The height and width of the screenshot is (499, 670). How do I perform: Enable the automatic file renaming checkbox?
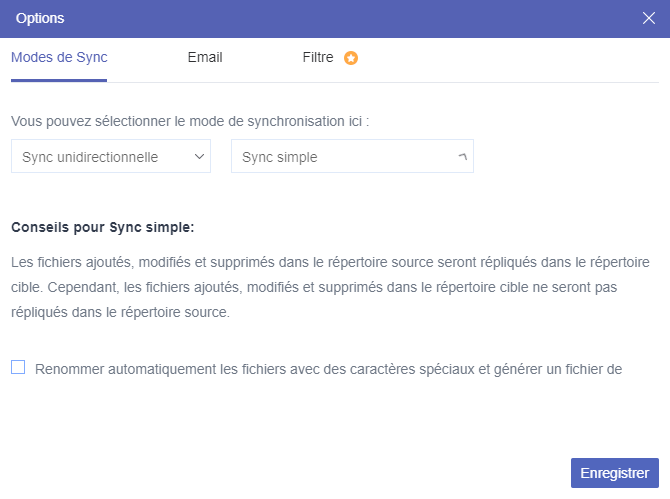point(18,367)
